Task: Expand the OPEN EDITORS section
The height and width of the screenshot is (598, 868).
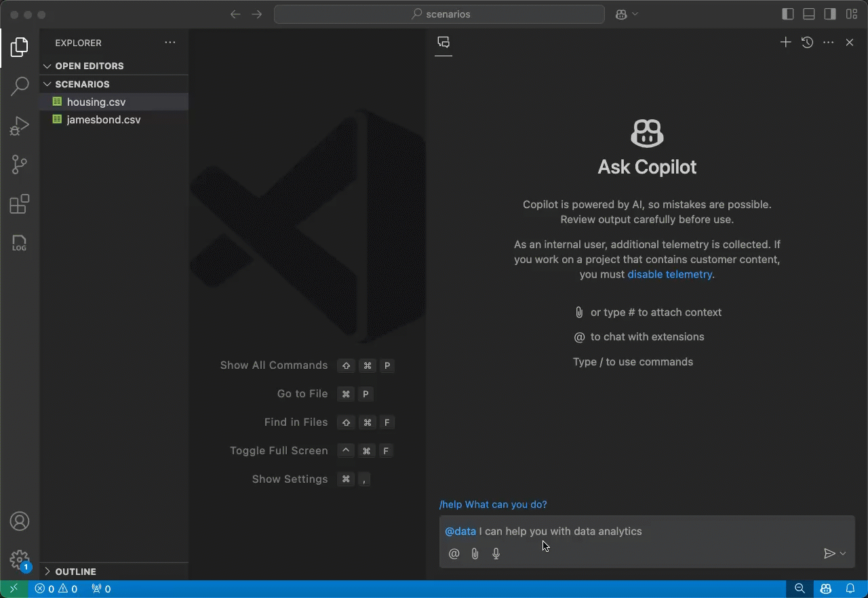Action: pyautogui.click(x=114, y=66)
